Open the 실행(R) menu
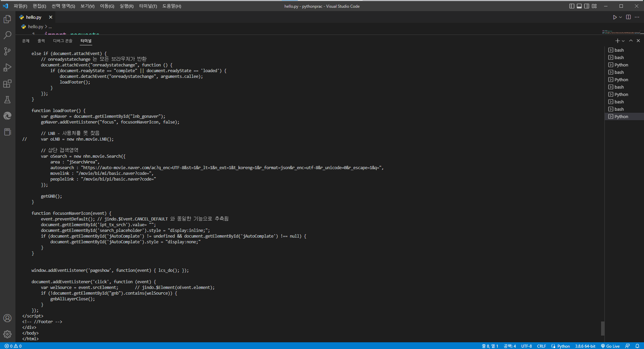Screen dimensions: 644x349 tap(126, 6)
